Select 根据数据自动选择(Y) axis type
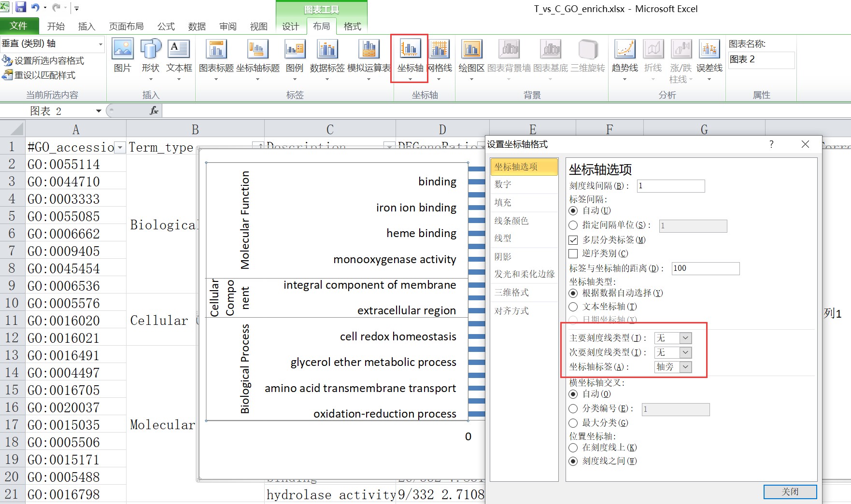The width and height of the screenshot is (851, 504). tap(573, 293)
